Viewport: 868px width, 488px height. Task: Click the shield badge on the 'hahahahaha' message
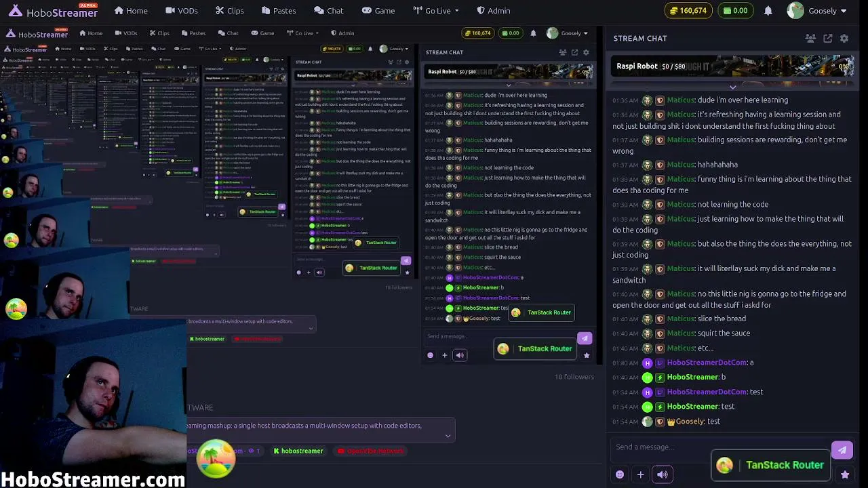660,165
